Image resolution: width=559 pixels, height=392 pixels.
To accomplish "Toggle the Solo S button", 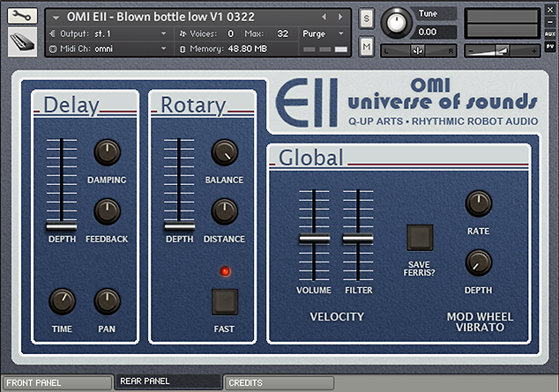I will (367, 18).
